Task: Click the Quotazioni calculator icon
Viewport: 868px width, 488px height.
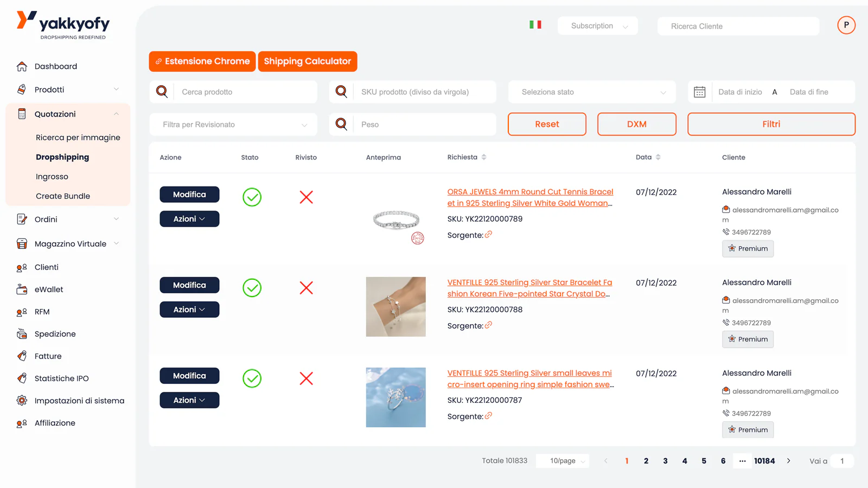Action: [22, 114]
